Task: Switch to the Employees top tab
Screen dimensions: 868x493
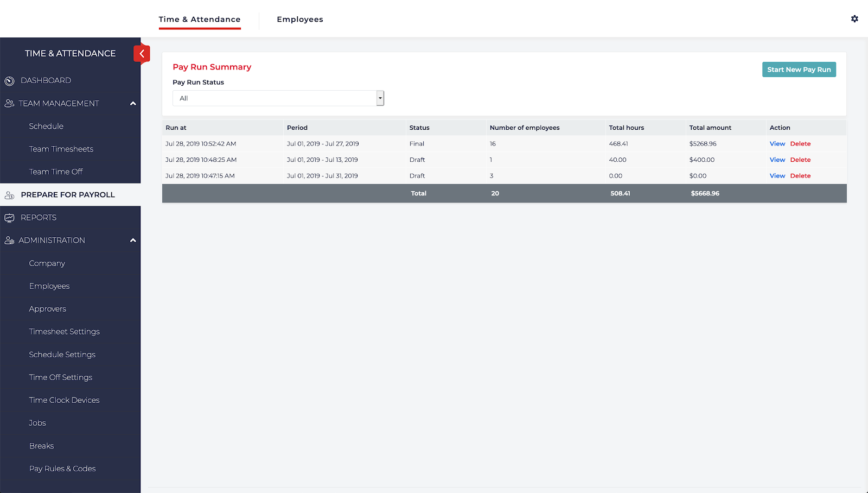Action: click(x=299, y=20)
